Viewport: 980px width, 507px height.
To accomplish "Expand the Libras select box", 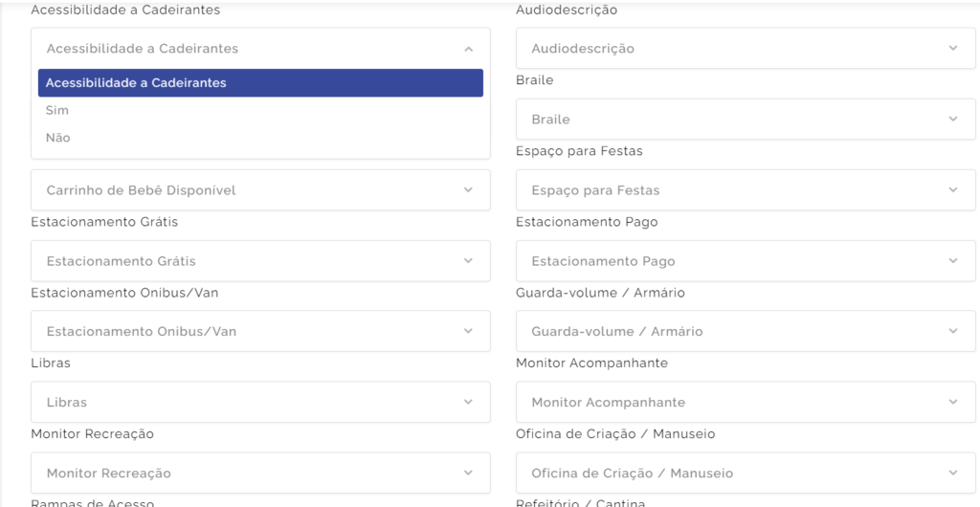I will [260, 402].
